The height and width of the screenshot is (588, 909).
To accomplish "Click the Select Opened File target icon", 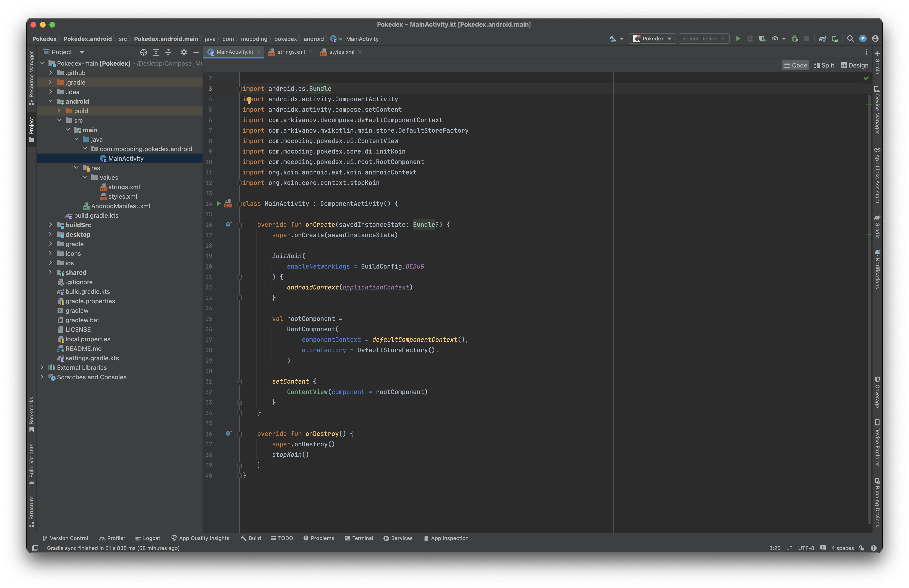I will (x=144, y=52).
